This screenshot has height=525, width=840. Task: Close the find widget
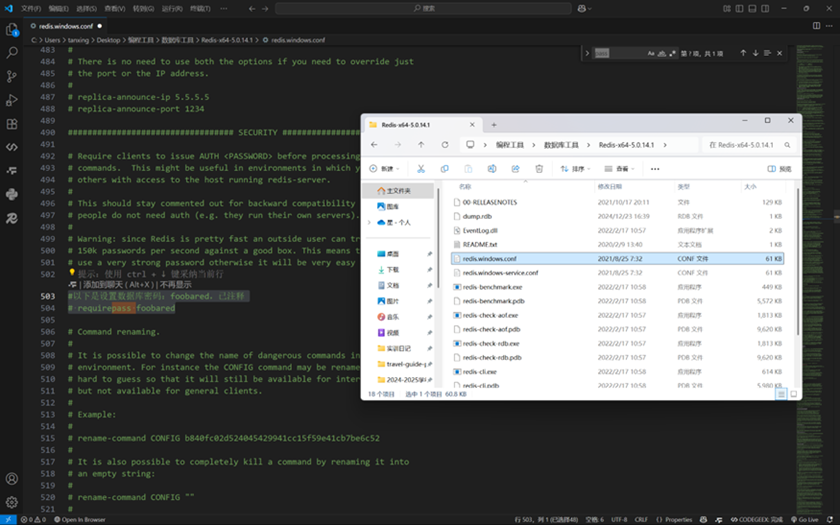[779, 53]
